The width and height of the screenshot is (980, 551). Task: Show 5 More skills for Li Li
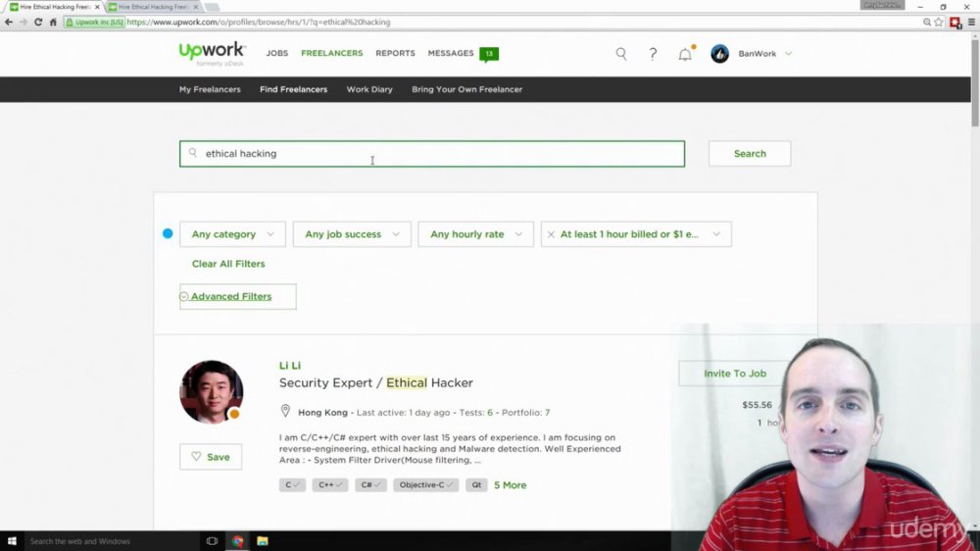(510, 484)
